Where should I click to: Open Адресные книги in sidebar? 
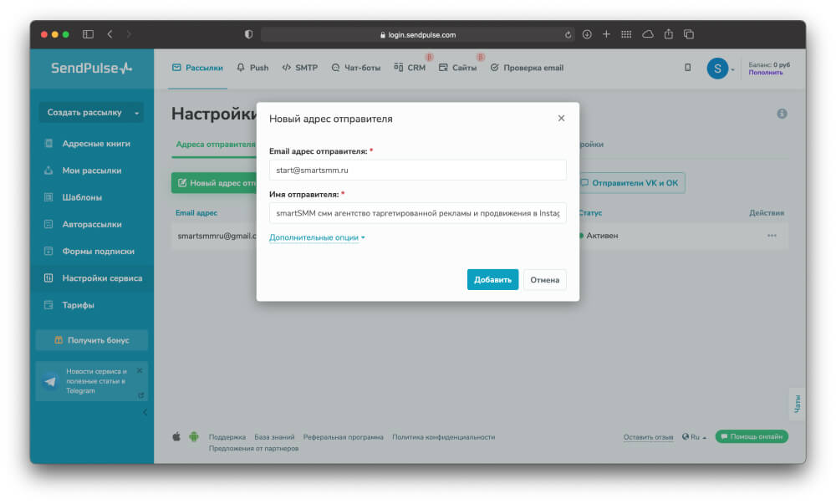point(96,144)
